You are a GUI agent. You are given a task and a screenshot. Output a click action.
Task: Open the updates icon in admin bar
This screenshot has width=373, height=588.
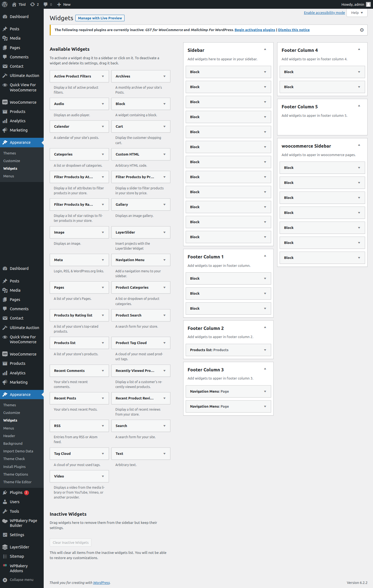point(32,4)
